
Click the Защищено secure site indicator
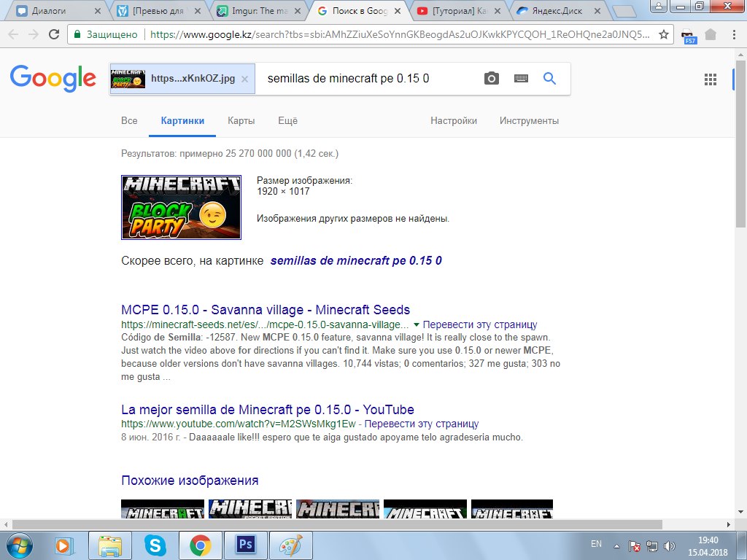pos(105,34)
